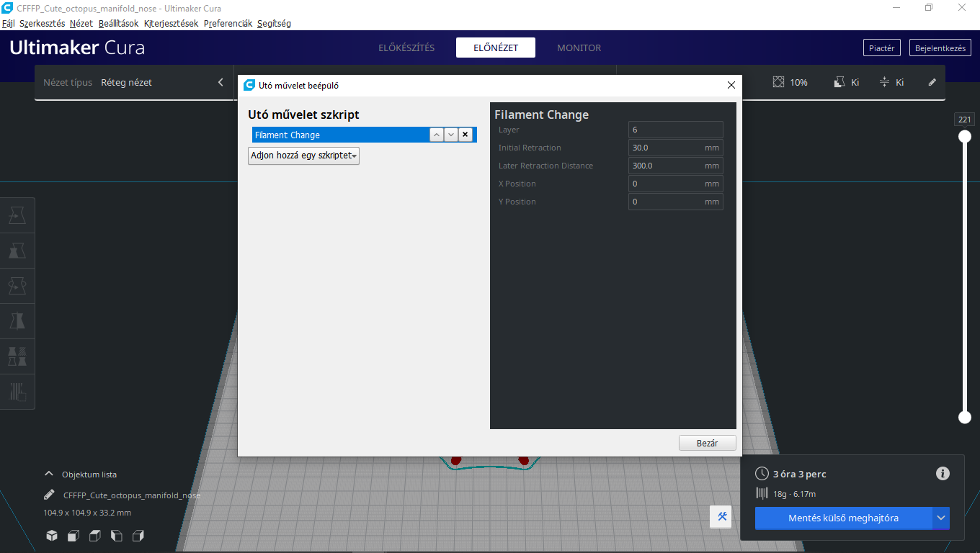This screenshot has height=553, width=980.
Task: Click the Layer input field
Action: [675, 130]
